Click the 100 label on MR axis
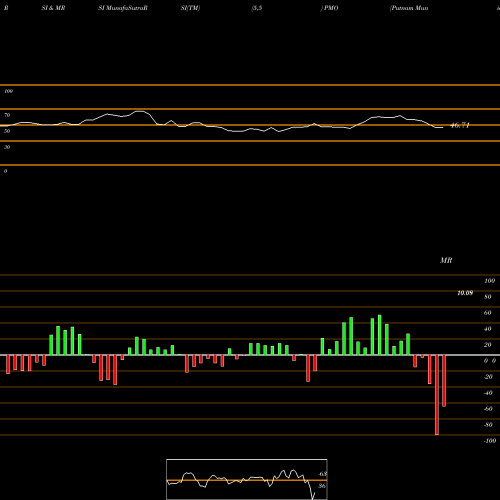 pyautogui.click(x=489, y=281)
